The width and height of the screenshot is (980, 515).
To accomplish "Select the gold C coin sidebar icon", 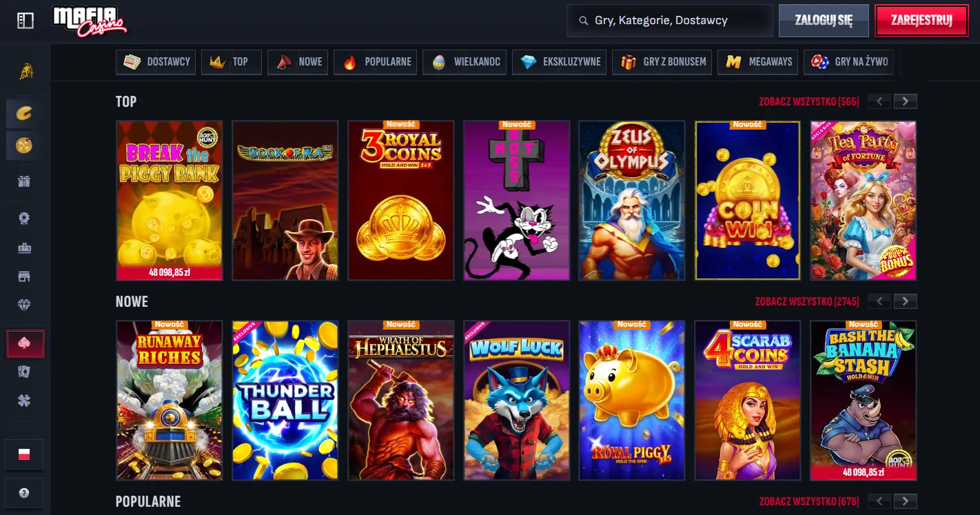I will pyautogui.click(x=25, y=113).
